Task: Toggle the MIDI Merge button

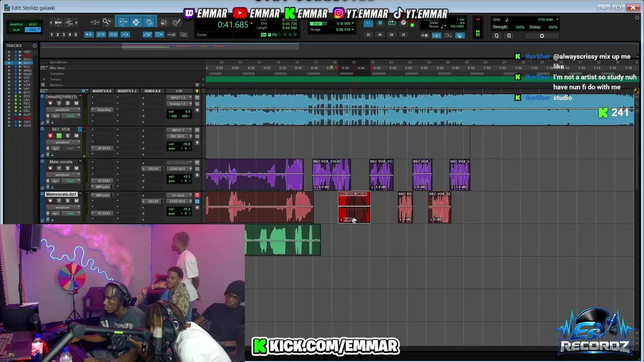Action: tap(448, 35)
